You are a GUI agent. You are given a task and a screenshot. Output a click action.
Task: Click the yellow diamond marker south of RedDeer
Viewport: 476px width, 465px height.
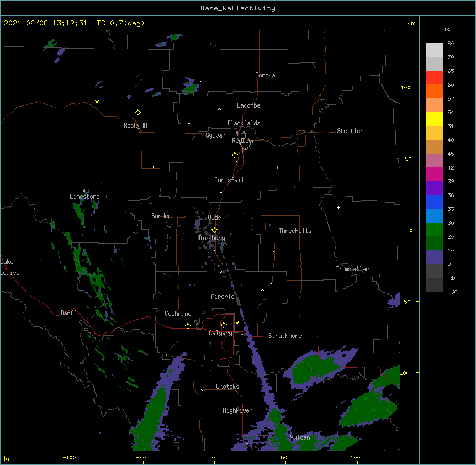pyautogui.click(x=235, y=155)
